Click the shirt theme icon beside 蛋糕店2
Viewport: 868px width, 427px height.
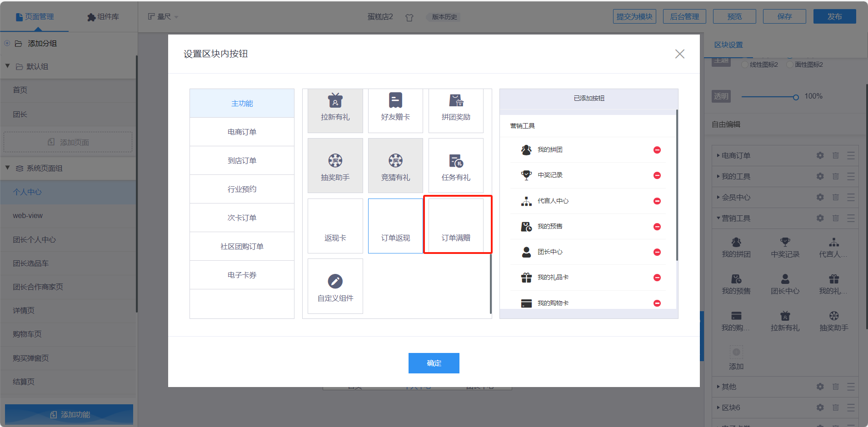pyautogui.click(x=409, y=17)
